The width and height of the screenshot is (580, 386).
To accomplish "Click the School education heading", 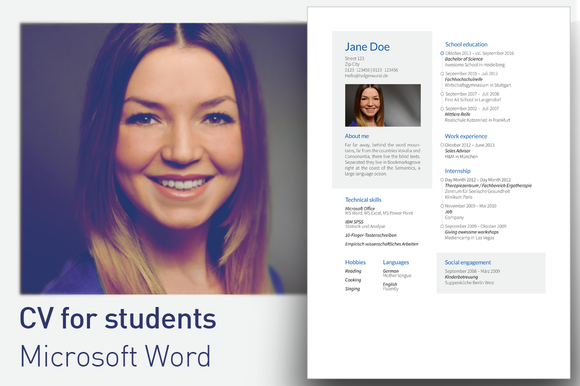I will click(466, 44).
